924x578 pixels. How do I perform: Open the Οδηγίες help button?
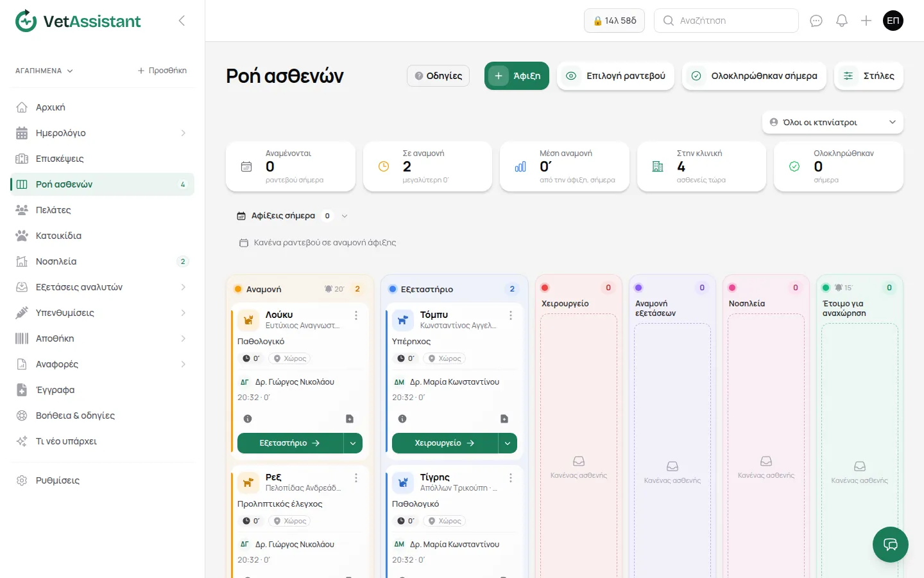point(438,76)
